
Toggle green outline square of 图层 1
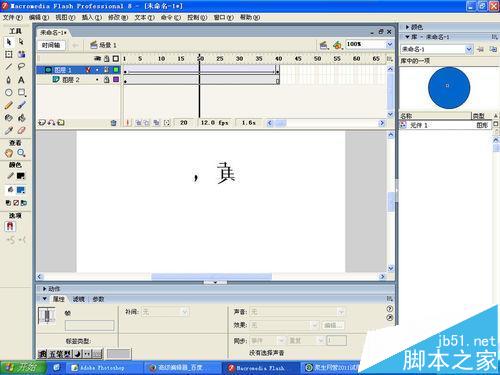[116, 70]
